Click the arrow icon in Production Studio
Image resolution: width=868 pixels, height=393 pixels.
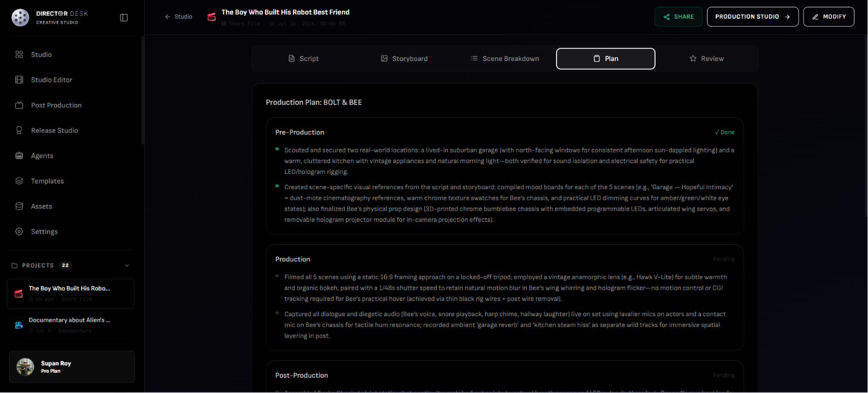pos(787,17)
